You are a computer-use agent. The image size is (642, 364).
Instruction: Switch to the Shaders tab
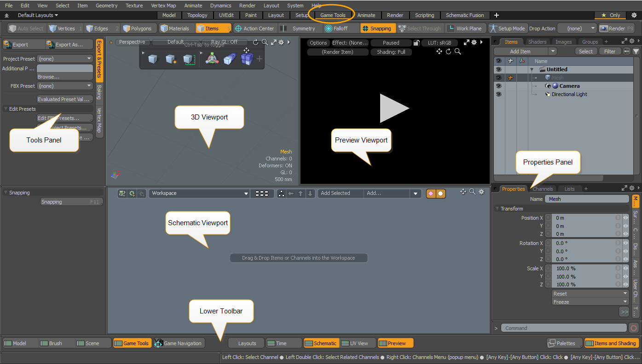point(538,42)
